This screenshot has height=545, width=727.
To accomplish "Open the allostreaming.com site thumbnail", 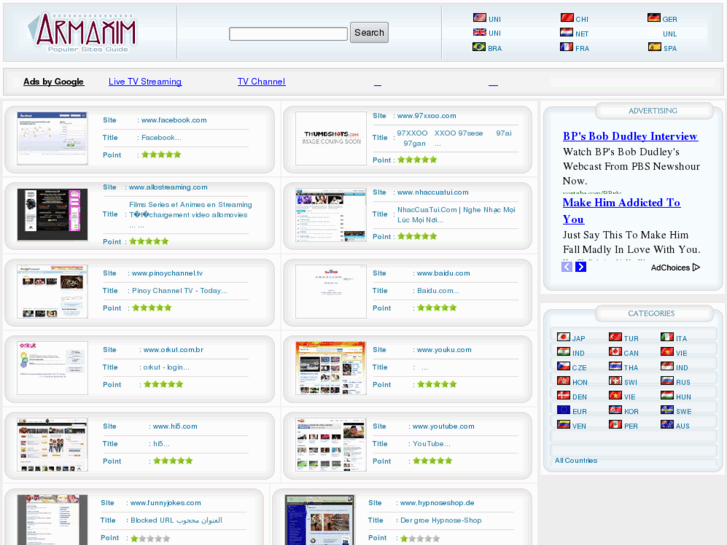I will (x=52, y=214).
